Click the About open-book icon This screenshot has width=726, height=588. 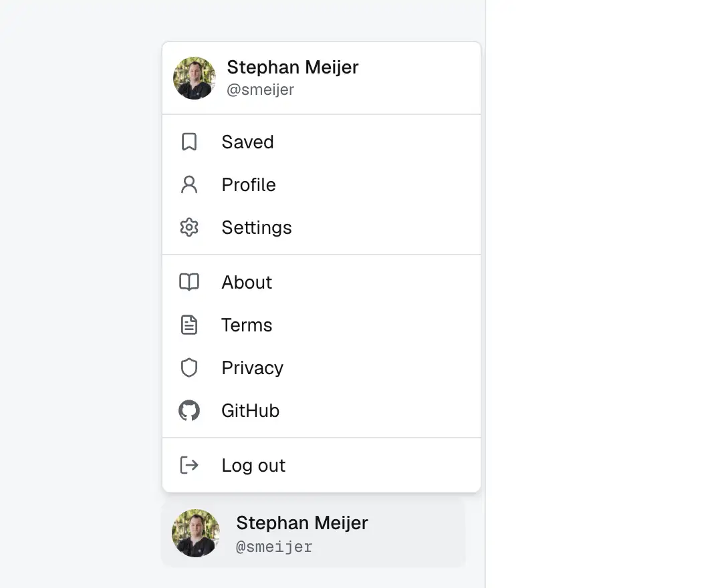pyautogui.click(x=189, y=282)
